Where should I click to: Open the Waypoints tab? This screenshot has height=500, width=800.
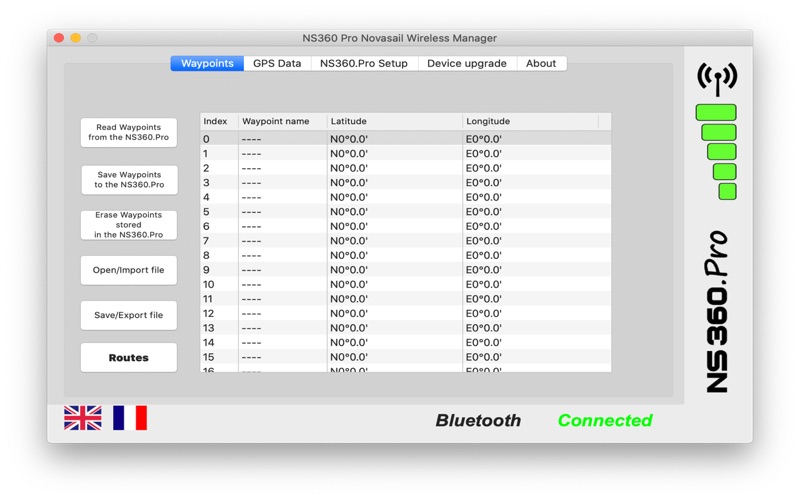tap(207, 63)
